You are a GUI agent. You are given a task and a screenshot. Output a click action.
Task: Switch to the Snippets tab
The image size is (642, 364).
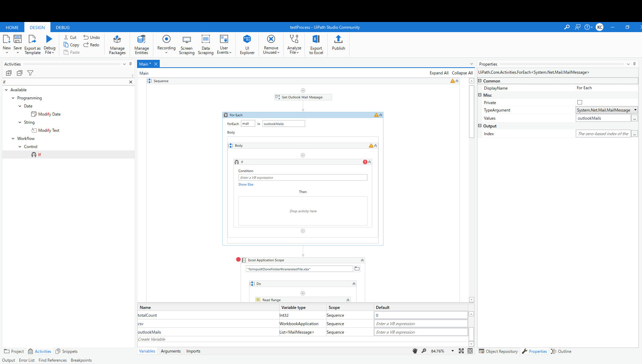pos(67,351)
